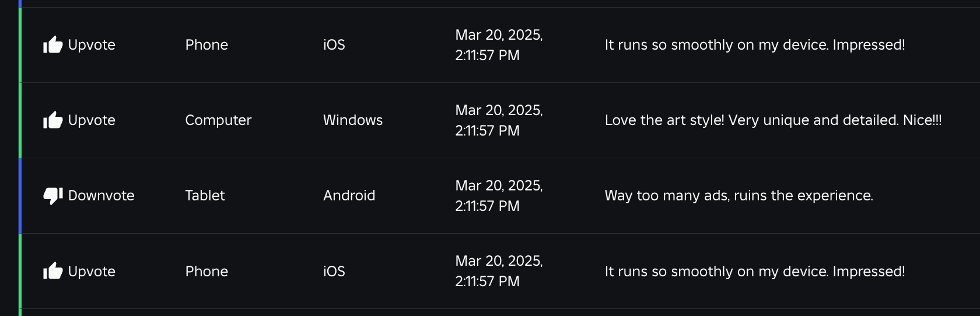Image resolution: width=980 pixels, height=316 pixels.
Task: Open the "Love the art style!" comment
Action: point(773,120)
